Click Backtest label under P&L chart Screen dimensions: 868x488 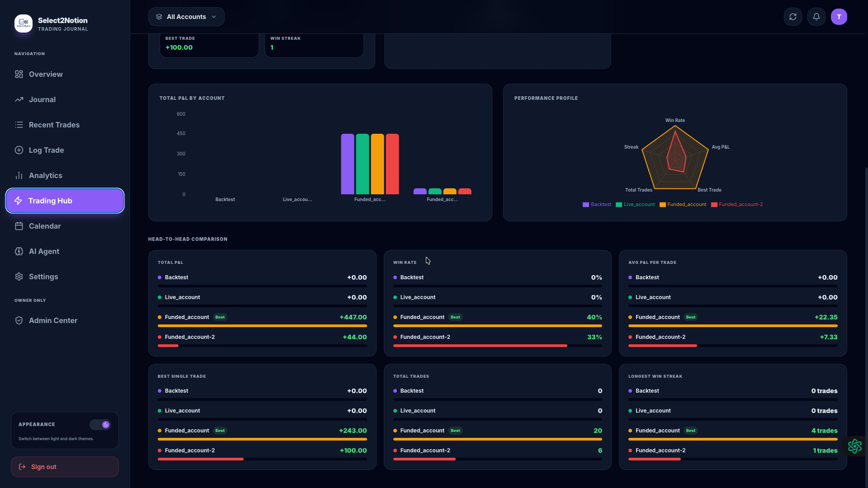pos(225,199)
